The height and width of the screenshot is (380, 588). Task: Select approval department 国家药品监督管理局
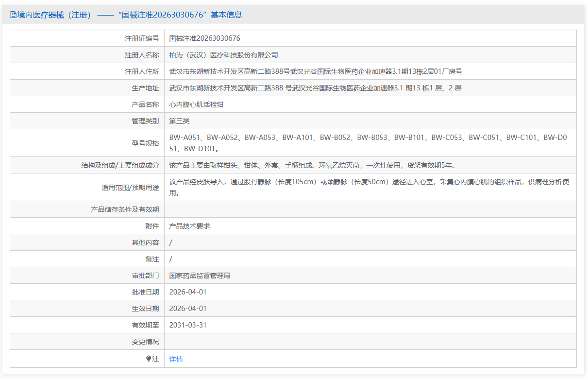pos(200,276)
